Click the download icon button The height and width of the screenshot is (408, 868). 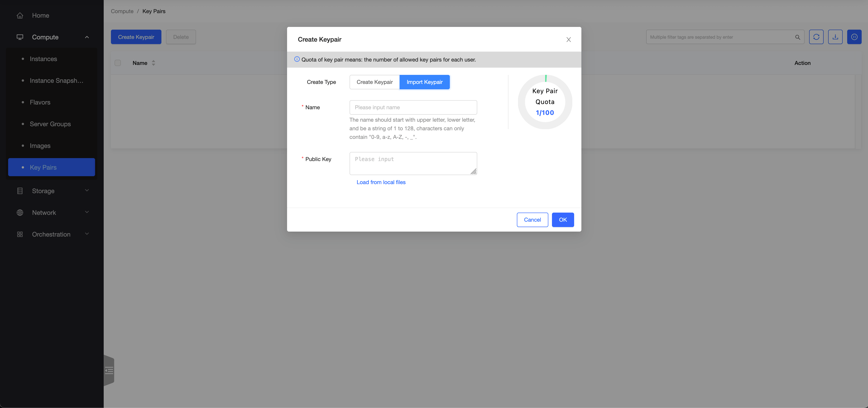835,37
